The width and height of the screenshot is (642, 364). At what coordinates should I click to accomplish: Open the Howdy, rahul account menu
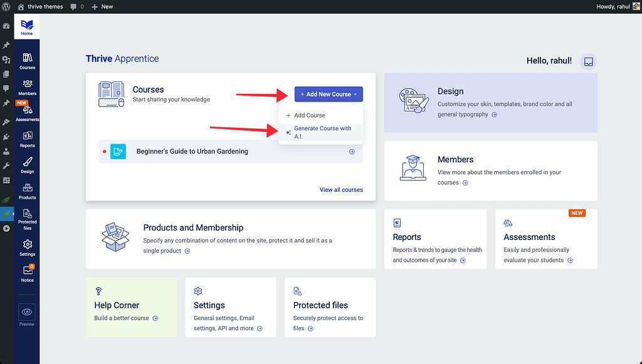613,6
